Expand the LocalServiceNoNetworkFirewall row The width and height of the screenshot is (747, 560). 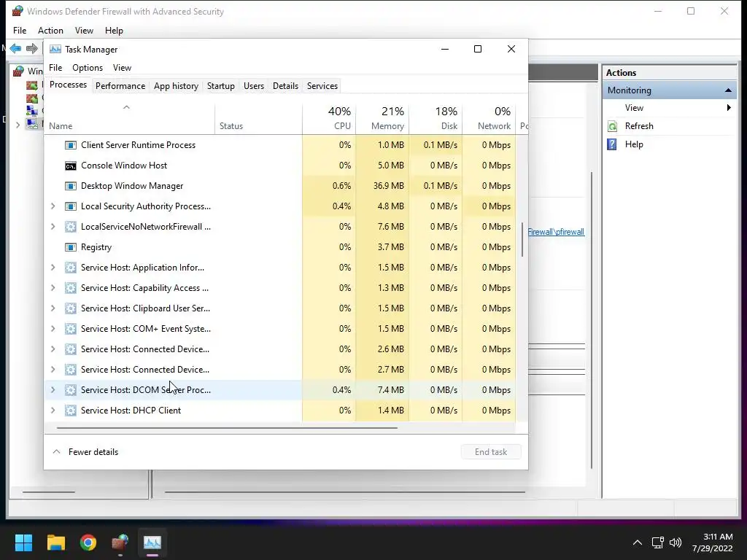click(x=53, y=227)
